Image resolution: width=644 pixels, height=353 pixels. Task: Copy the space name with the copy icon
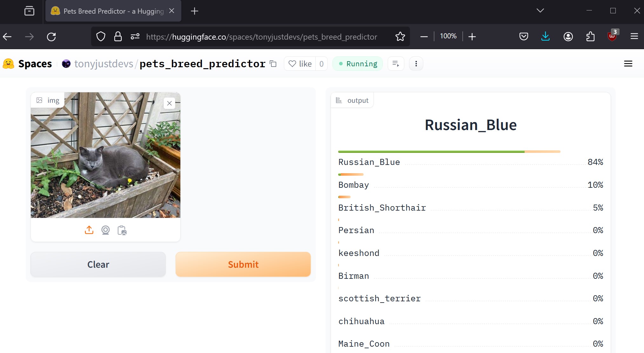point(273,64)
